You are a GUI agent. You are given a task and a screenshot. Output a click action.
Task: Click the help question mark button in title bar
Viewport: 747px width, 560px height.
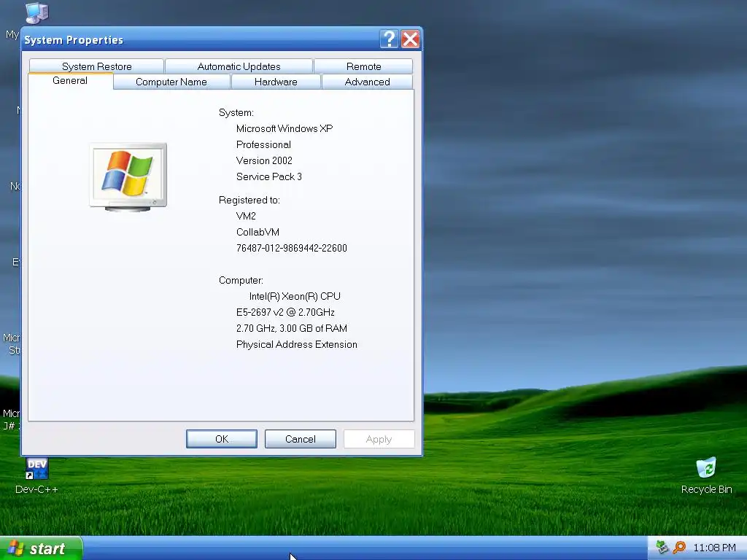click(389, 39)
